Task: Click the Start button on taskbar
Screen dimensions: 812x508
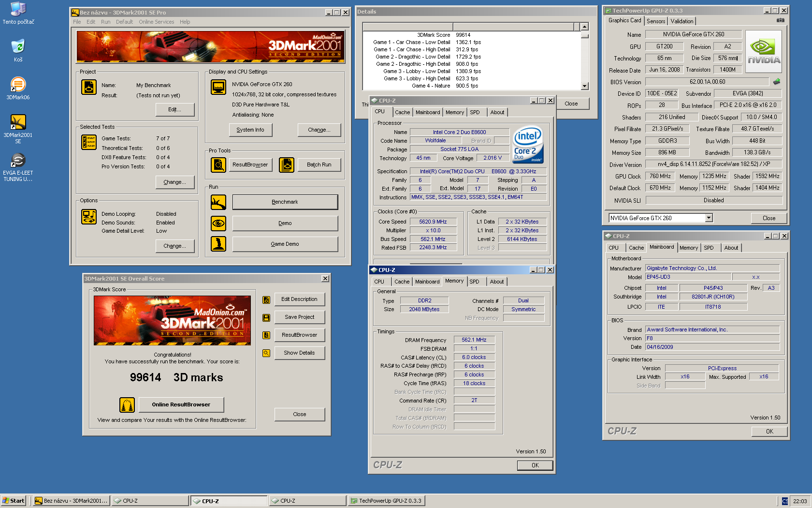Action: 14,501
